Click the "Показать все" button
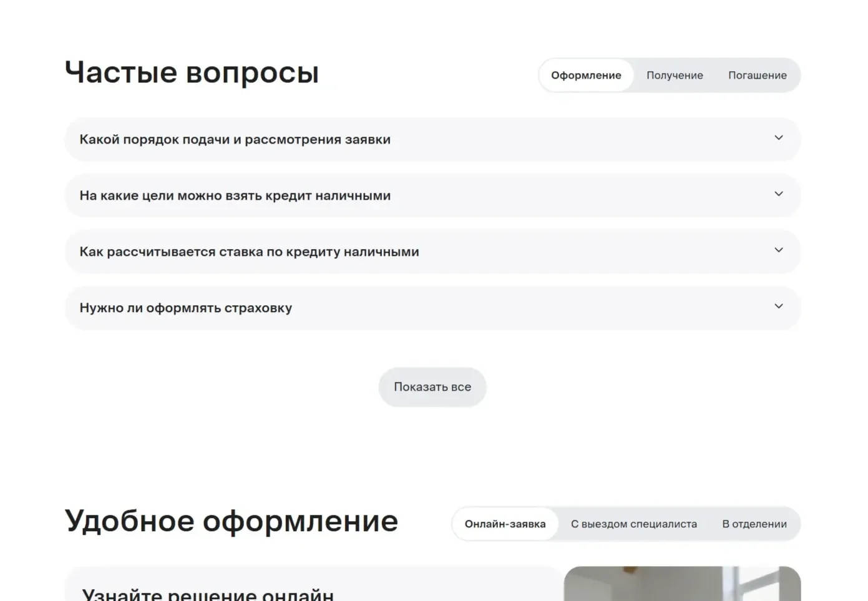This screenshot has height=601, width=868. [432, 387]
